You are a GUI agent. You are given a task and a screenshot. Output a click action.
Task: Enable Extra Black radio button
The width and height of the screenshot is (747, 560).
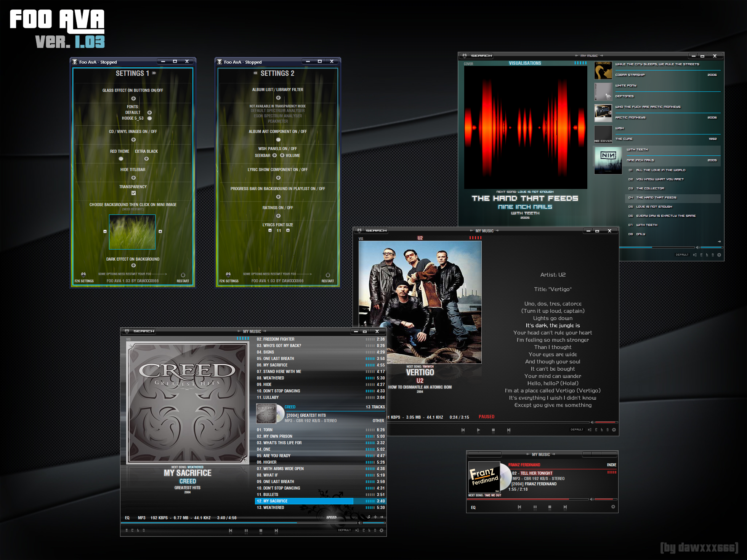coord(146,158)
